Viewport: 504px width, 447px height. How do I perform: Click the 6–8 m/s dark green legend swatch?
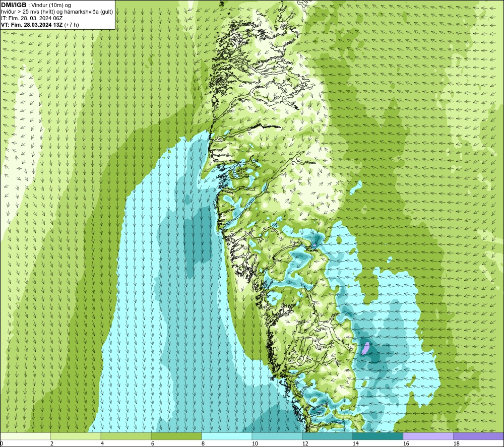point(176,436)
